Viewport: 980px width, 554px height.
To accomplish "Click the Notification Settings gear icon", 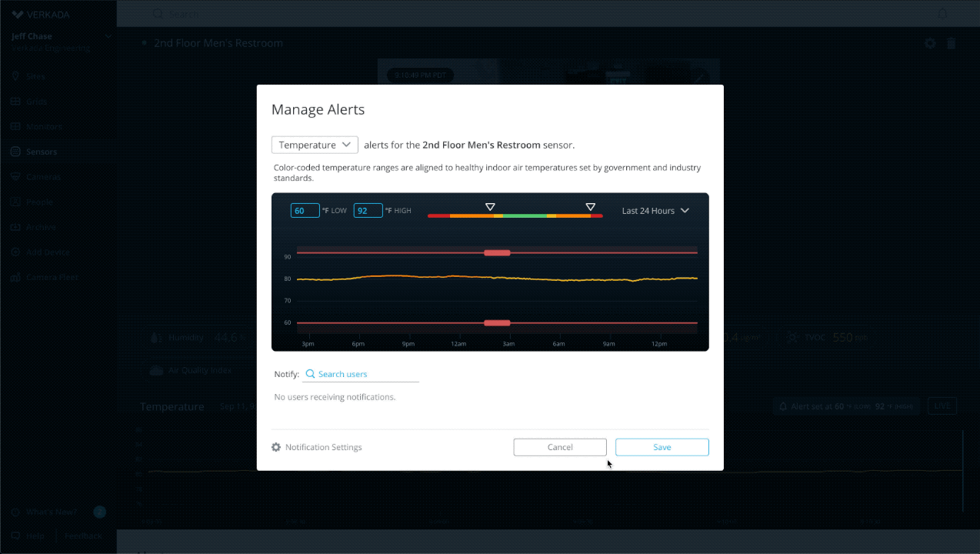I will click(276, 447).
